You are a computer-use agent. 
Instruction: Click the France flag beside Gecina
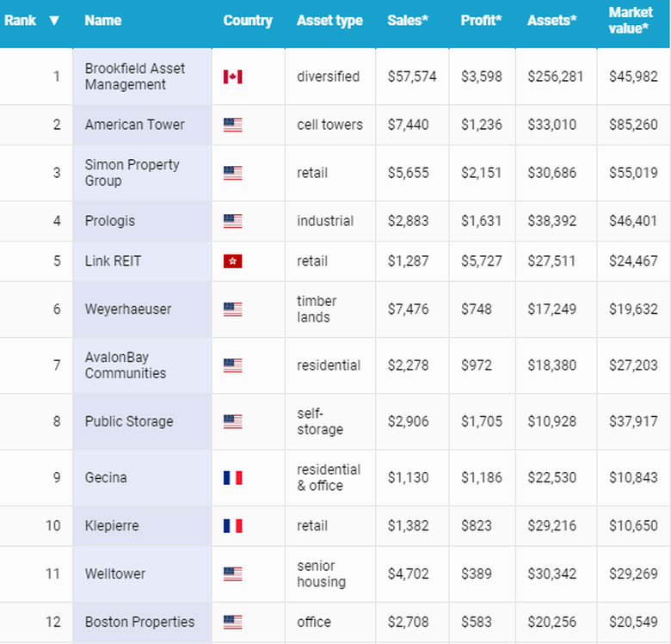(x=232, y=477)
